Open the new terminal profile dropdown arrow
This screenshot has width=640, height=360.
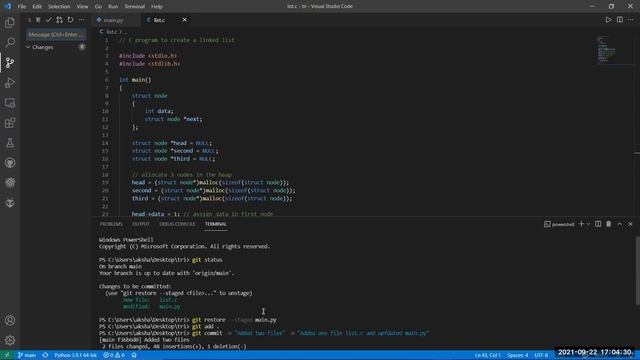click(x=588, y=224)
